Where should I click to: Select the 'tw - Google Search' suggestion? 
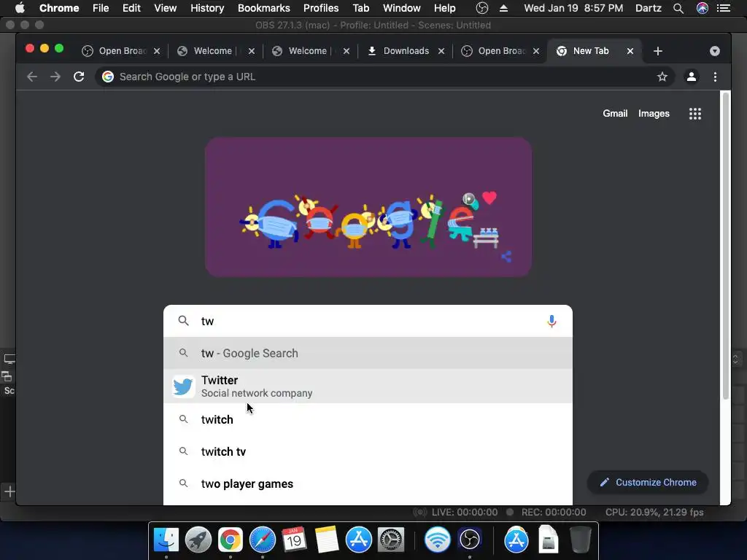tap(368, 354)
